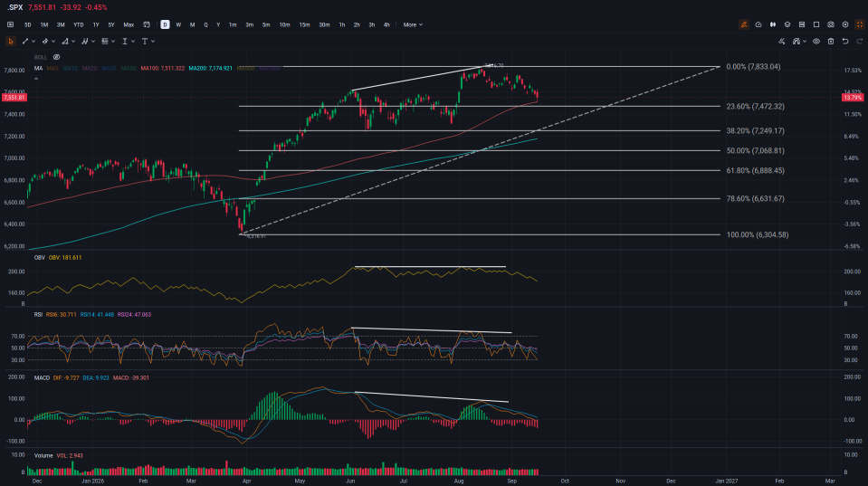Exit fullscreen with the orange collapse icon
868x486 pixels.
(x=860, y=25)
